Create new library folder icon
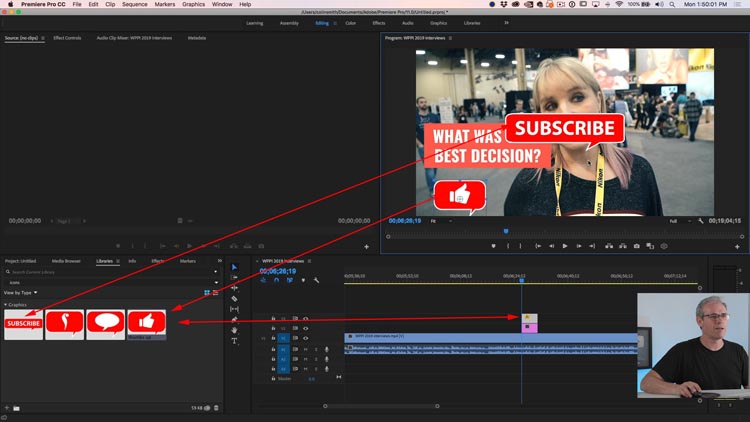 [16, 408]
